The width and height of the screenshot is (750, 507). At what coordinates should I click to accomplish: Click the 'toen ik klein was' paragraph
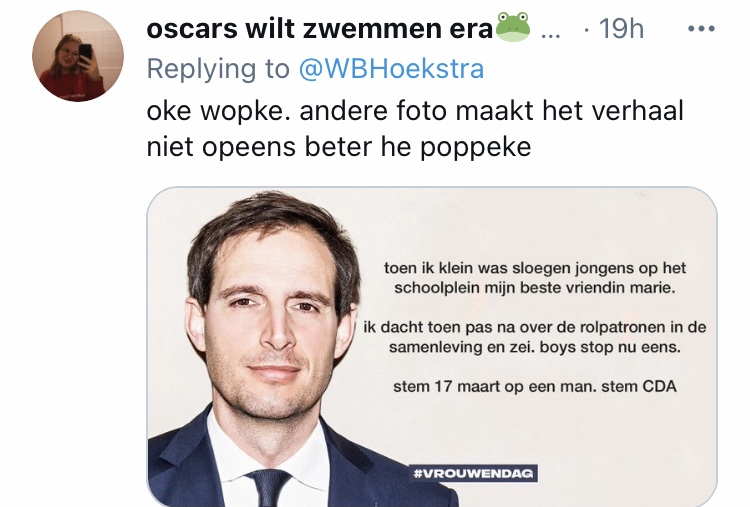[535, 278]
